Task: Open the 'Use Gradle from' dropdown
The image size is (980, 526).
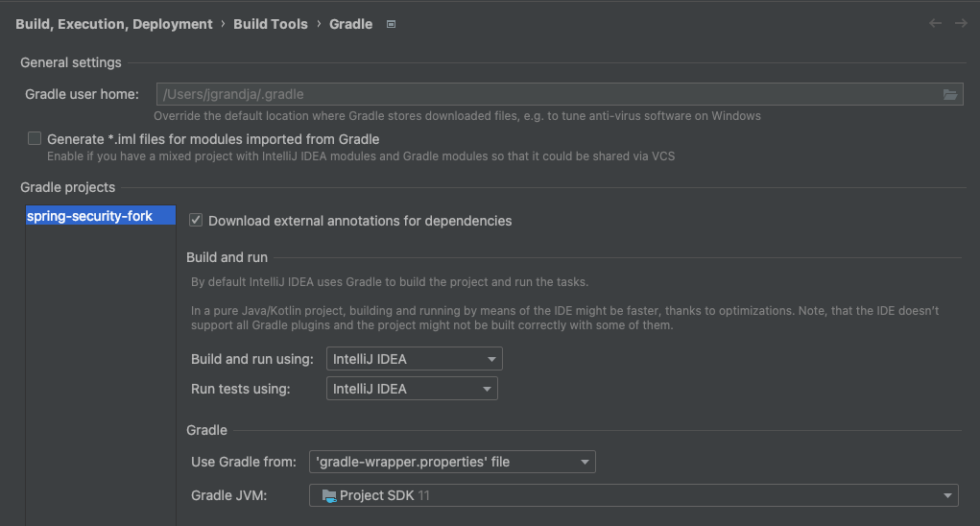Action: (452, 462)
